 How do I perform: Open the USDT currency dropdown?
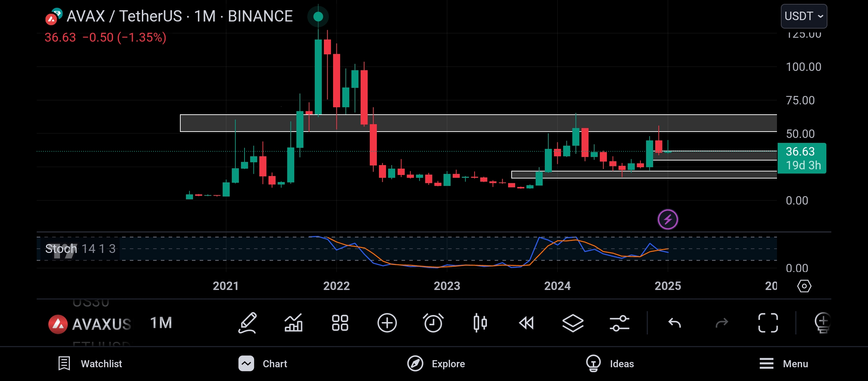pos(804,16)
